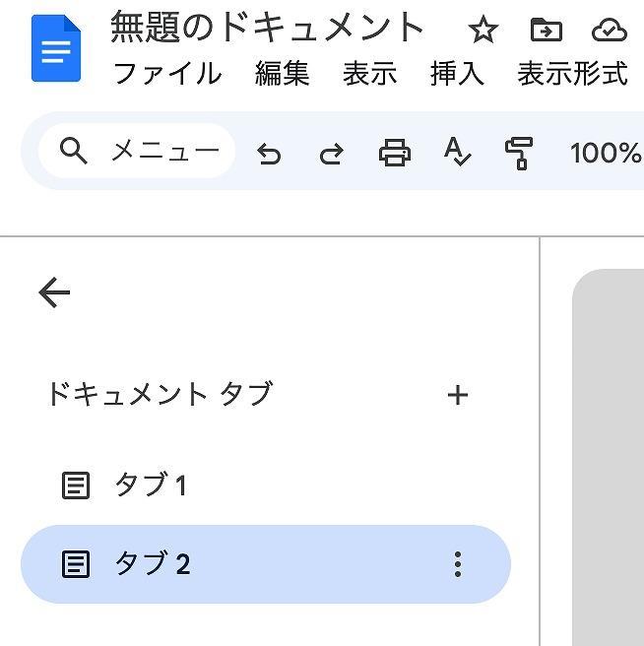Select the paint format roller icon

coord(519,154)
